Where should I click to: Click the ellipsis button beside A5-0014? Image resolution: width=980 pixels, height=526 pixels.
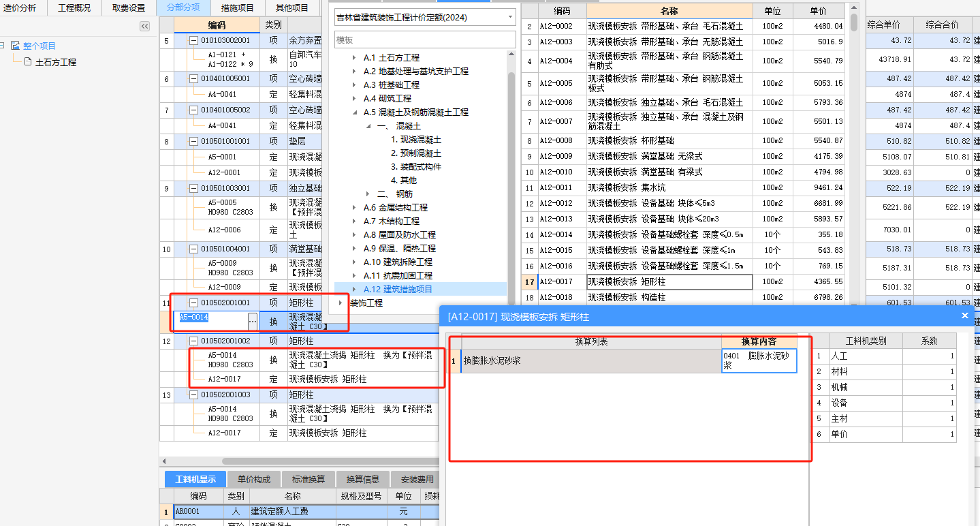253,320
